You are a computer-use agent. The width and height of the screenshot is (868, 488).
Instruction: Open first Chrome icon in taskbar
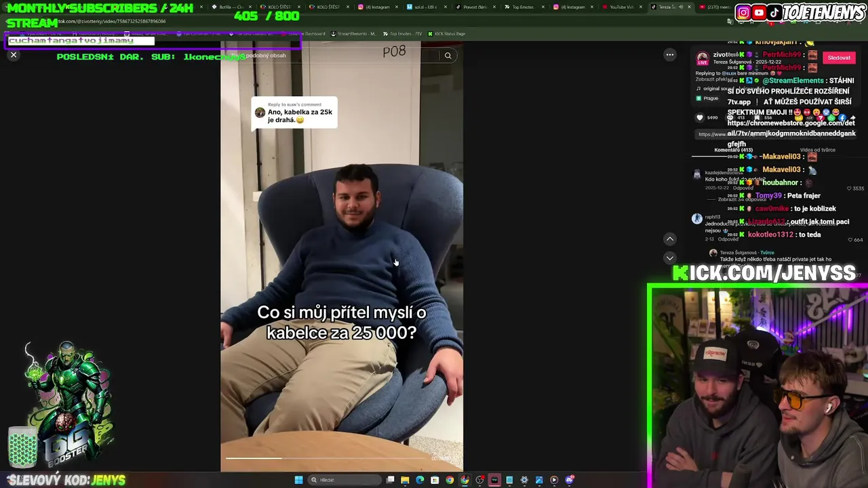point(450,480)
